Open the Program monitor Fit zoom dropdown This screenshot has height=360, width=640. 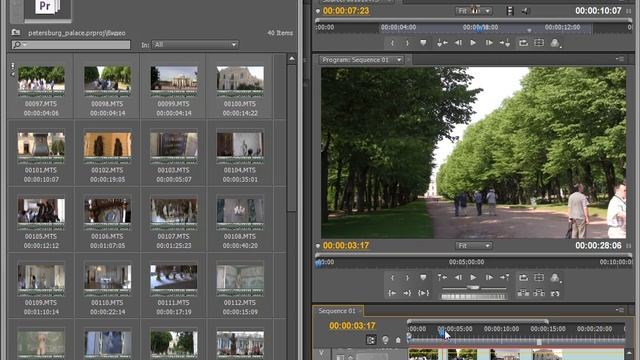click(473, 246)
